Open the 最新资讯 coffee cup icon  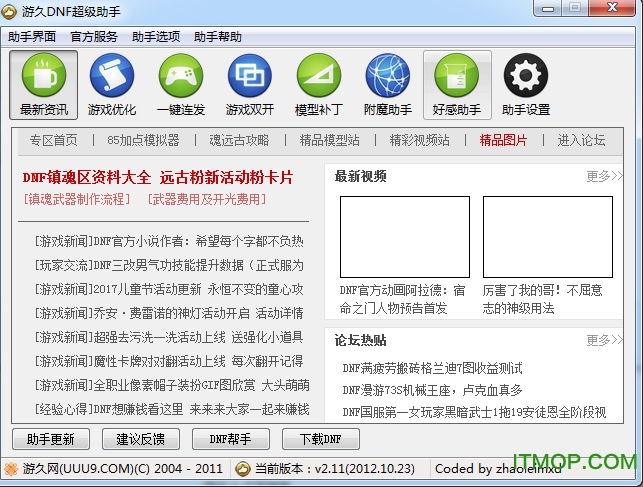(43, 85)
